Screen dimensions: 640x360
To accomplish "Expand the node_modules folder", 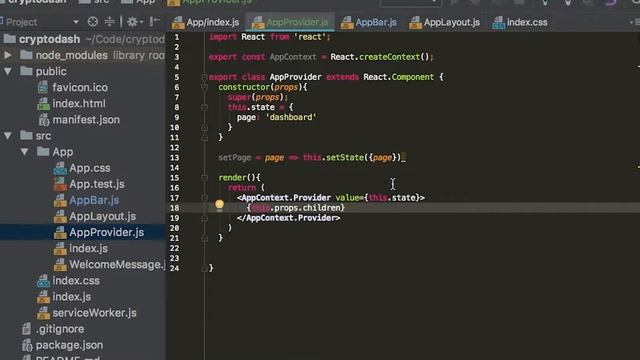I will tap(8, 55).
